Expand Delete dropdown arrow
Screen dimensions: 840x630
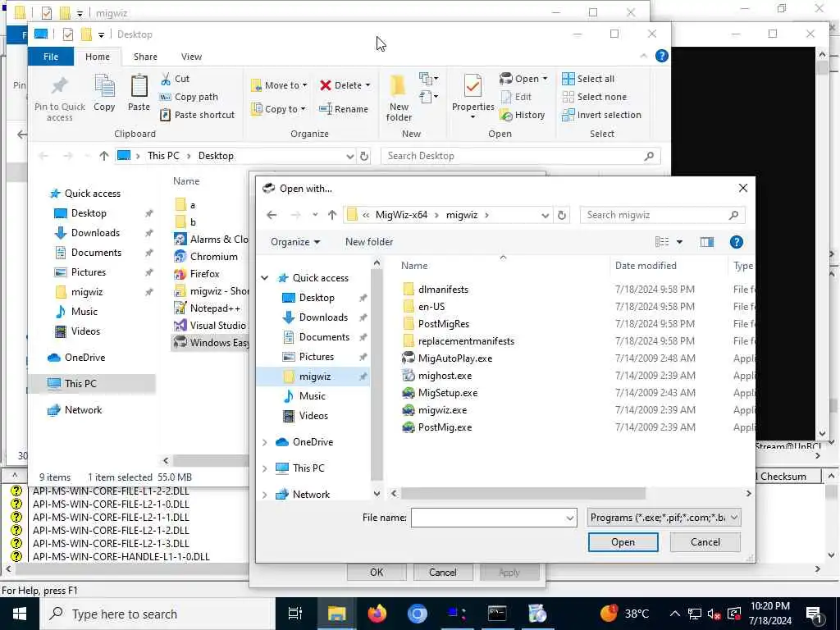[367, 85]
